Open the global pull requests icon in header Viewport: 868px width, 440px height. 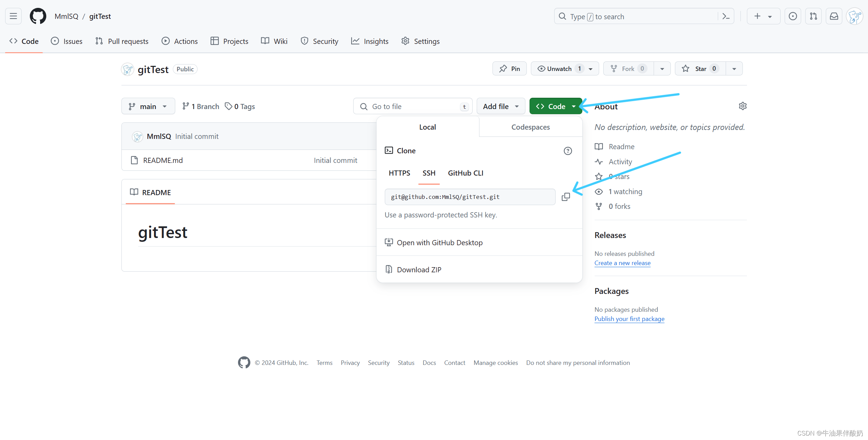pos(813,16)
